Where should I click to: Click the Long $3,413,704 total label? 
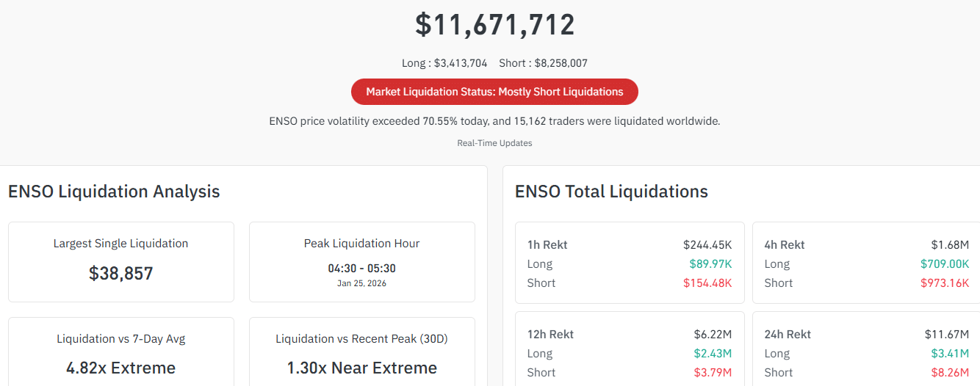(444, 63)
